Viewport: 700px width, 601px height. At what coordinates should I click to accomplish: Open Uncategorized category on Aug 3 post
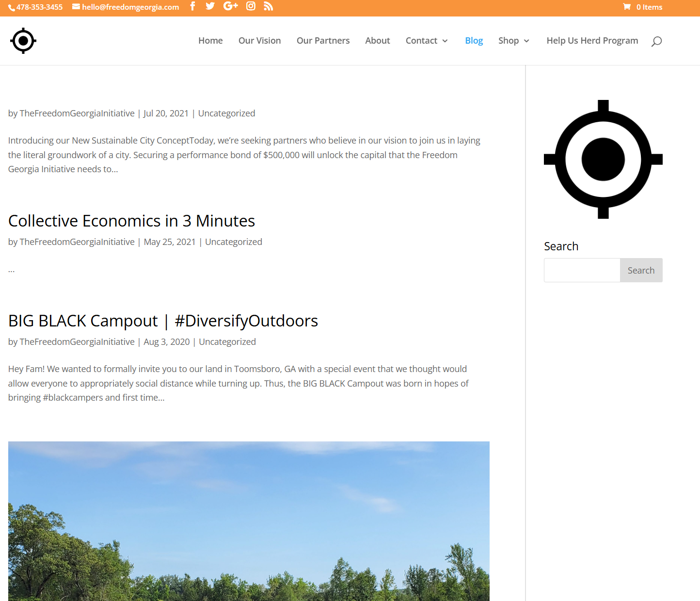pyautogui.click(x=227, y=342)
